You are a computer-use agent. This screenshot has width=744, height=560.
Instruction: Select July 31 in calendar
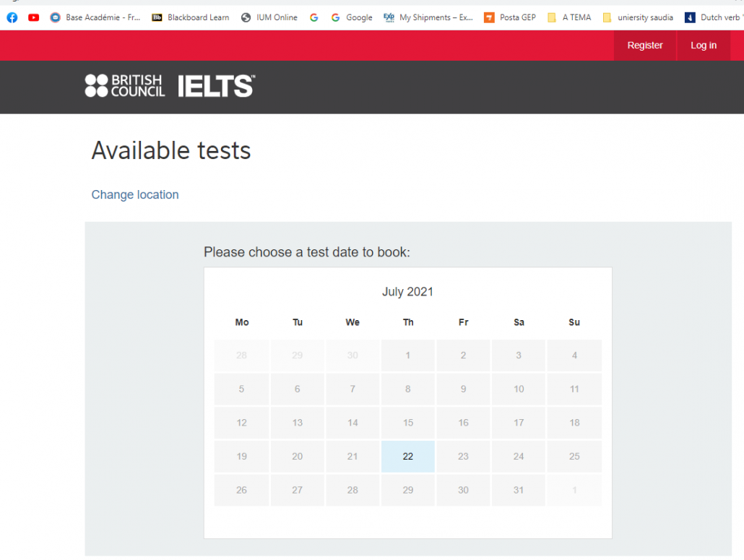(x=519, y=490)
